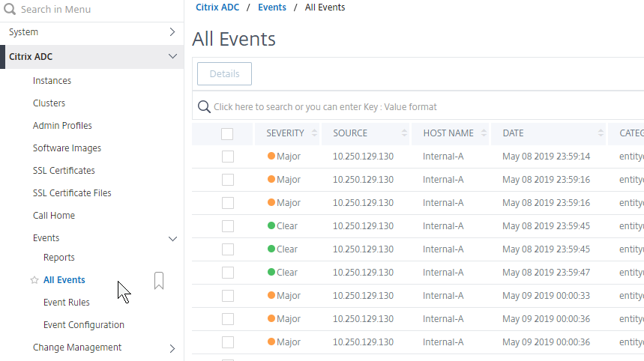644x361 pixels.
Task: Open Event Rules menu item
Action: pyautogui.click(x=67, y=303)
